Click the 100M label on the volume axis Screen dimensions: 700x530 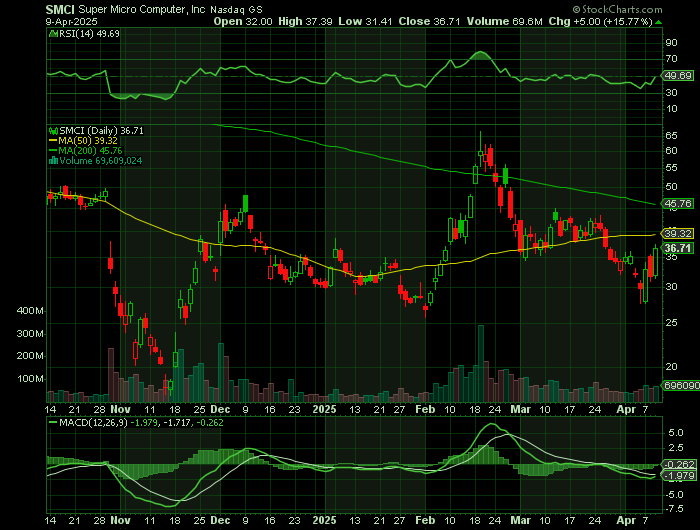(30, 379)
